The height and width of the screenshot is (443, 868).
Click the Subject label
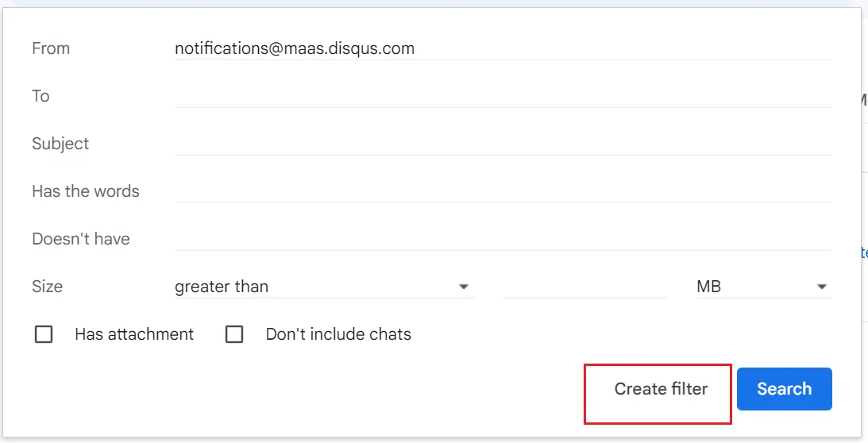click(x=60, y=144)
